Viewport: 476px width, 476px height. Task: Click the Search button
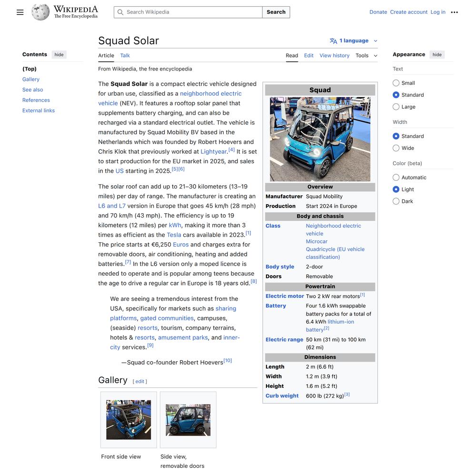point(276,12)
